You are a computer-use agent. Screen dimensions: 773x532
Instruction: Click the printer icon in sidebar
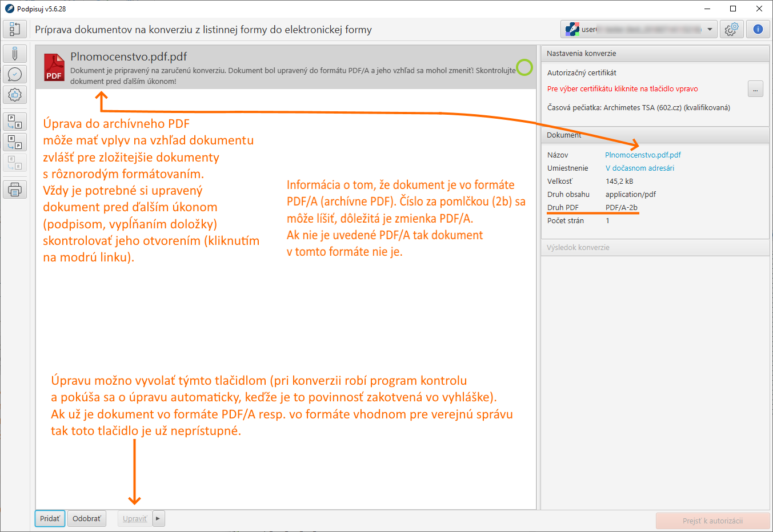click(x=15, y=190)
